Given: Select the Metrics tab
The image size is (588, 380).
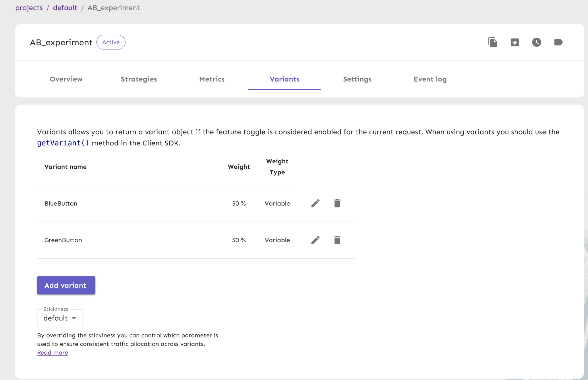Looking at the screenshot, I should tap(212, 79).
